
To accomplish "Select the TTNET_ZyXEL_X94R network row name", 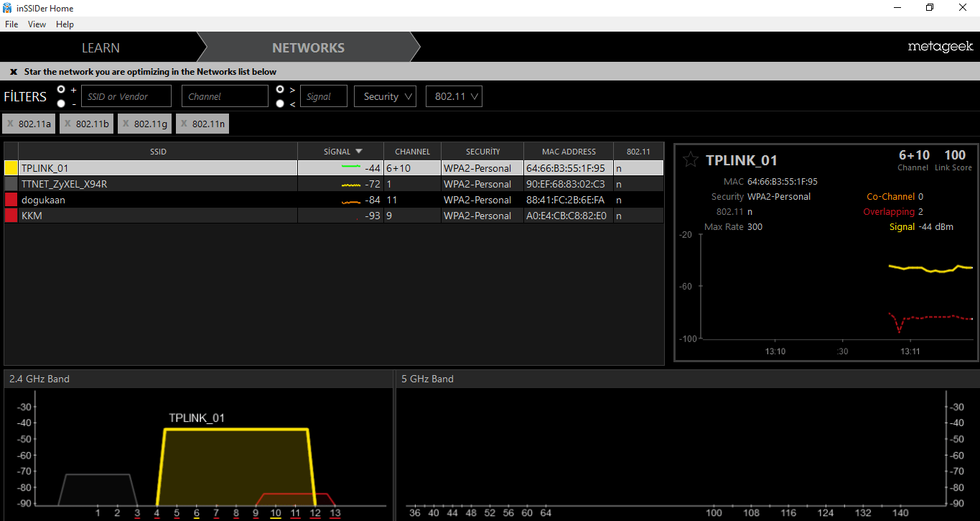I will 64,184.
